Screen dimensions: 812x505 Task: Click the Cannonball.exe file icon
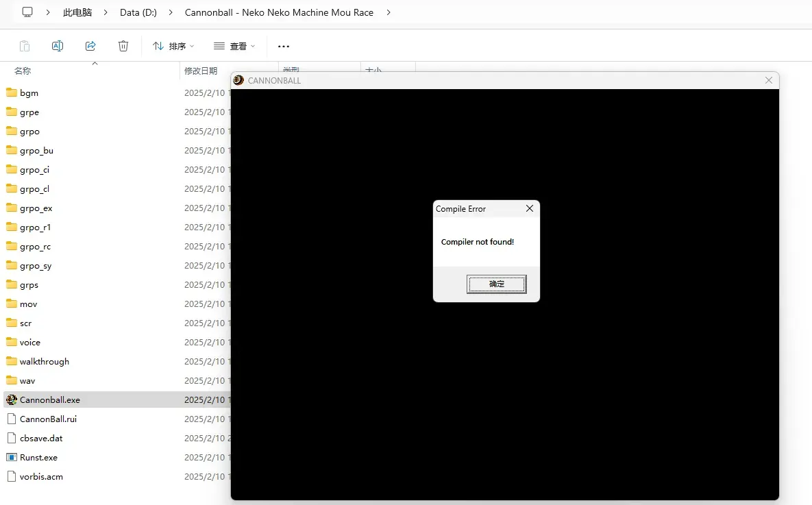pyautogui.click(x=12, y=400)
